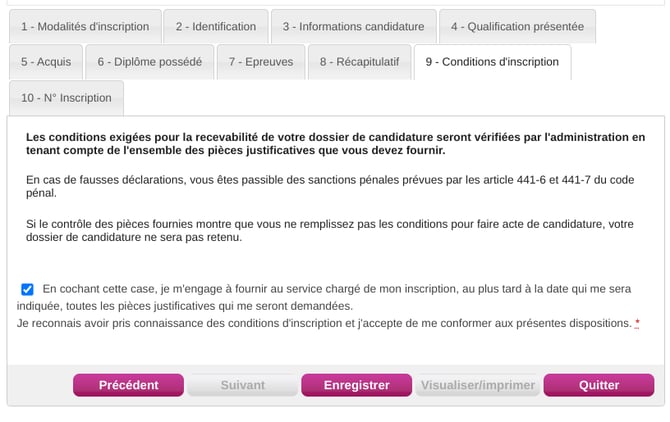This screenshot has width=670, height=422.
Task: Click the Précédent button
Action: point(128,385)
